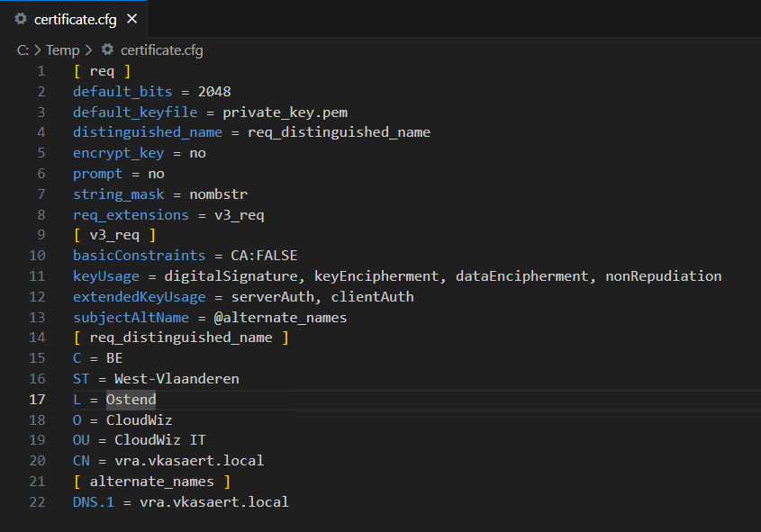Click the gear icon in the breadcrumb path
This screenshot has width=761, height=532.
[108, 50]
